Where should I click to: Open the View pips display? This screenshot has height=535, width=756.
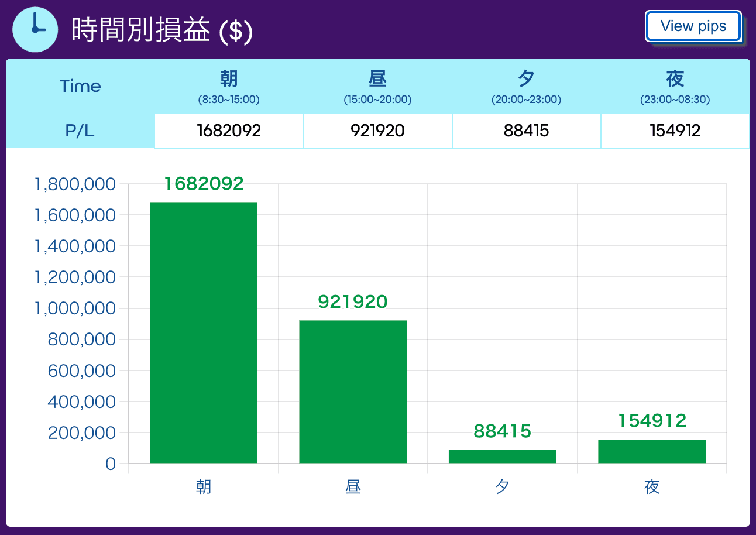tap(693, 26)
